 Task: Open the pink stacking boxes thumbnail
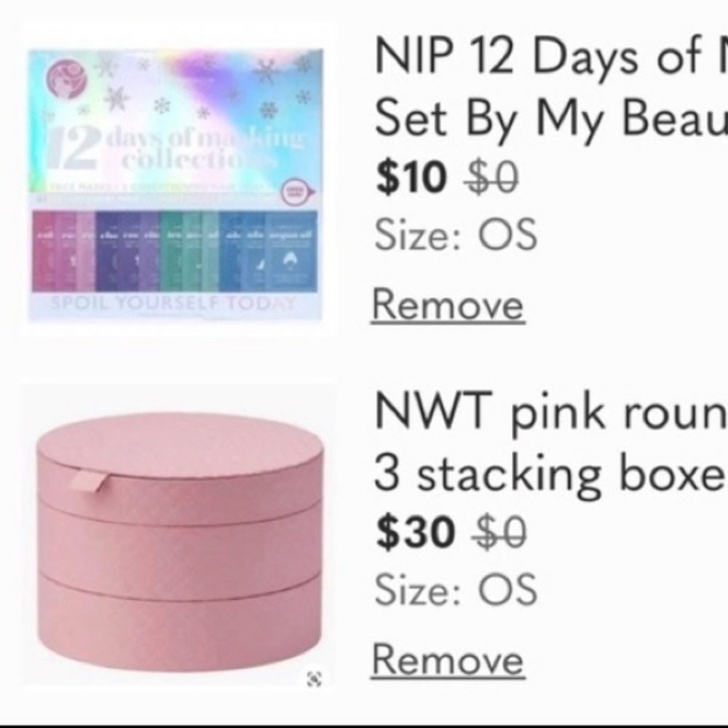(x=178, y=535)
